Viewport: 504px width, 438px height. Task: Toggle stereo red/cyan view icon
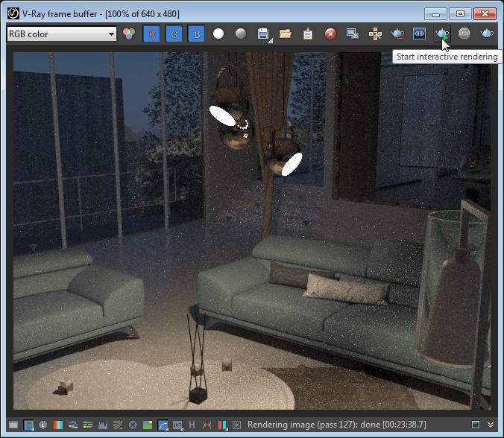(222, 425)
